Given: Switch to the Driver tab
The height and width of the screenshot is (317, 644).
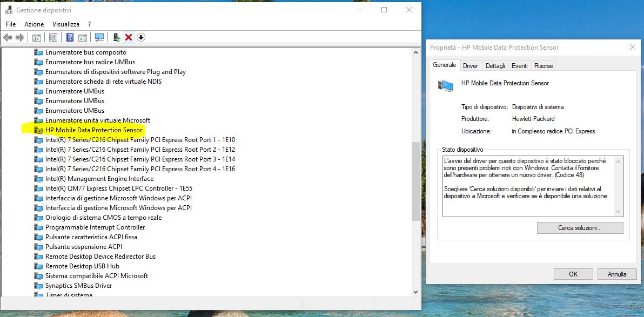Looking at the screenshot, I should click(471, 66).
